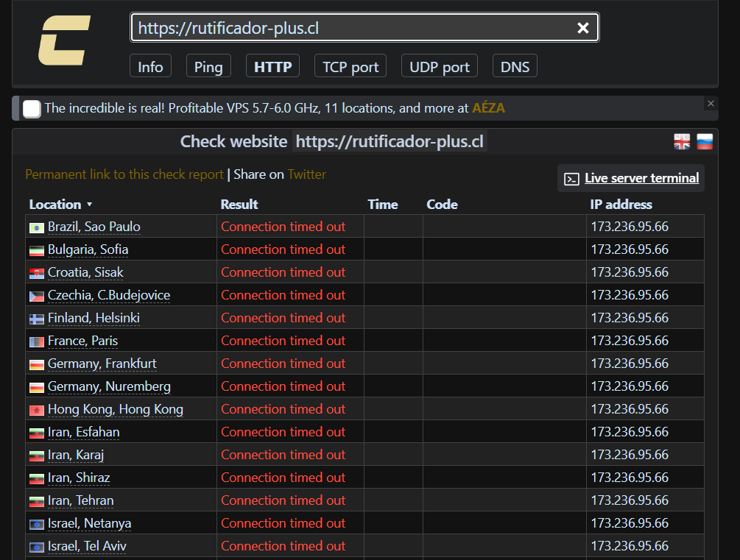Viewport: 740px width, 560px height.
Task: Click the Finland flag icon
Action: [36, 319]
